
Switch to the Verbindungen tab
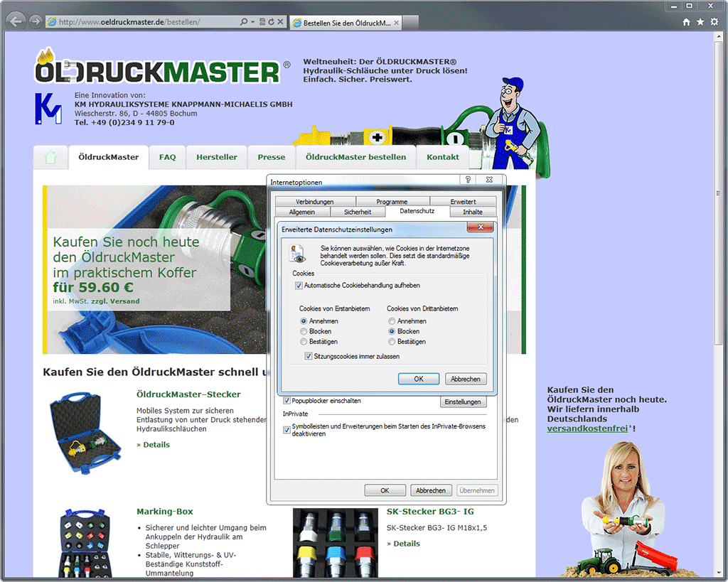pos(315,201)
